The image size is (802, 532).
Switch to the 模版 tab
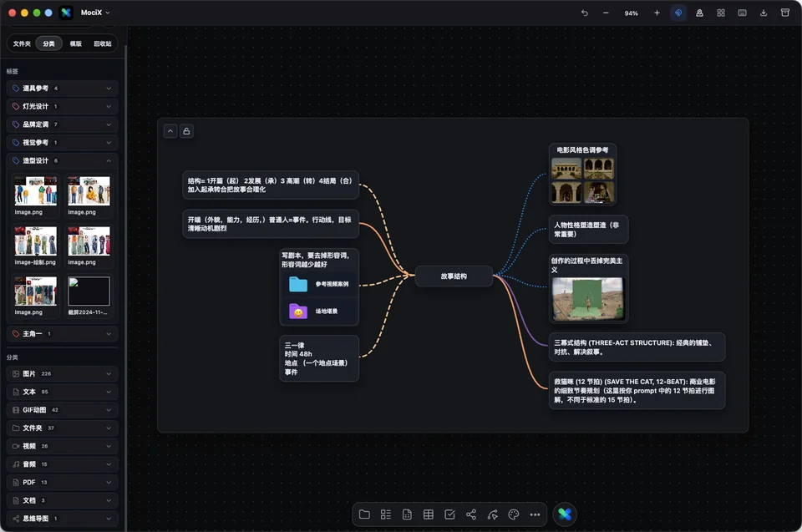point(76,43)
